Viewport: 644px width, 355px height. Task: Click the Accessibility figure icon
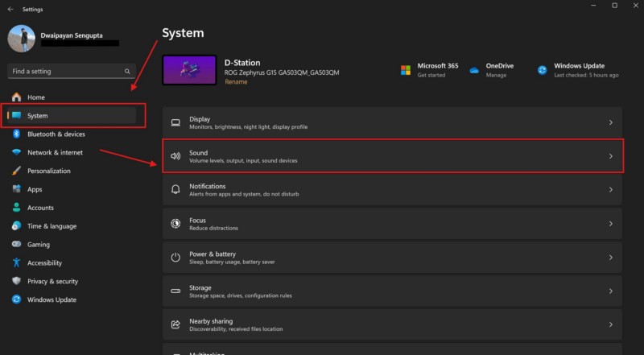pos(16,263)
